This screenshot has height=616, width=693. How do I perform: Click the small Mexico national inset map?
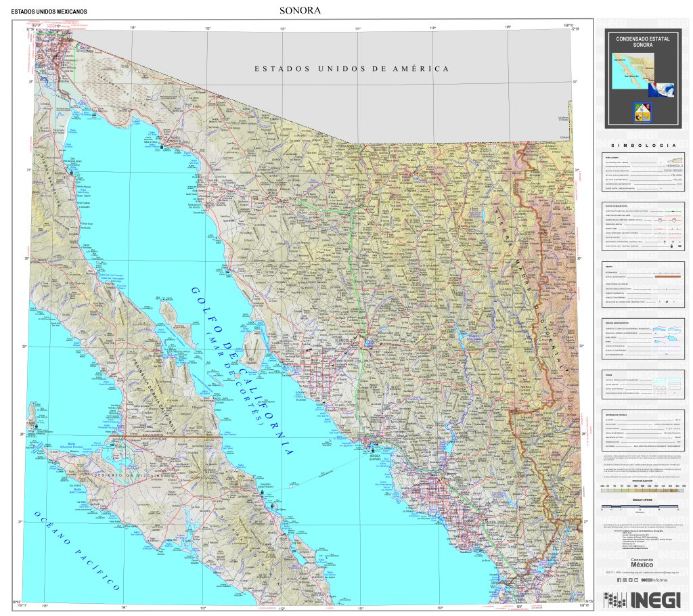[x=661, y=89]
